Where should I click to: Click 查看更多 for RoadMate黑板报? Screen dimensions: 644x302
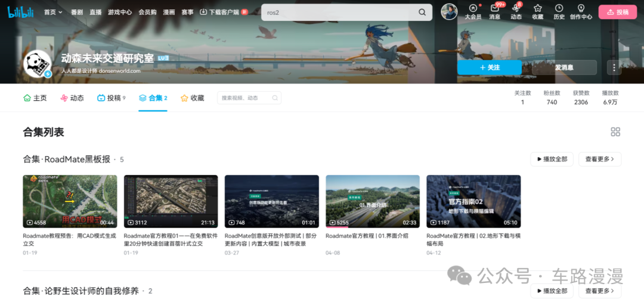(600, 159)
